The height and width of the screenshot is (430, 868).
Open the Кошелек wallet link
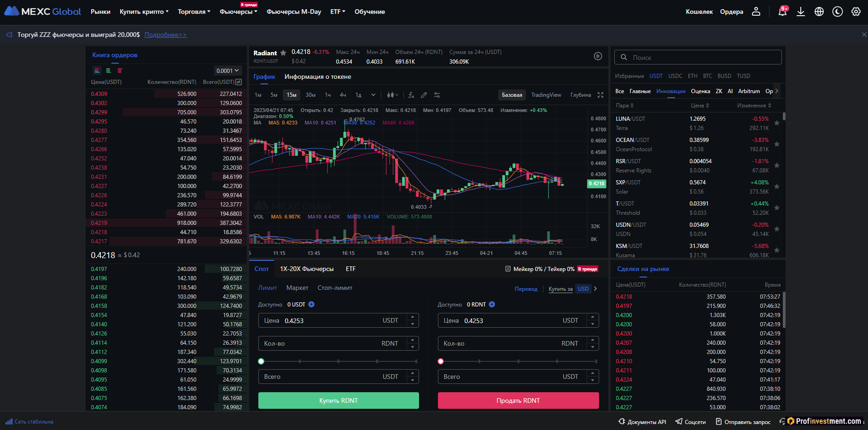[699, 12]
